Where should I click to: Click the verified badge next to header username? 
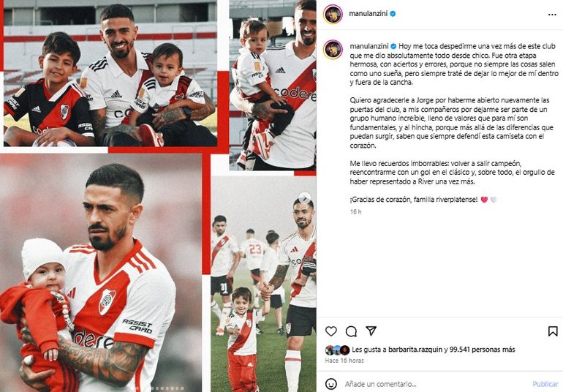coord(393,14)
